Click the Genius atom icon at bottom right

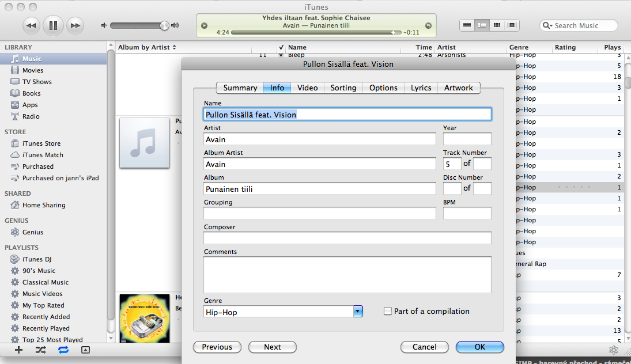click(613, 350)
